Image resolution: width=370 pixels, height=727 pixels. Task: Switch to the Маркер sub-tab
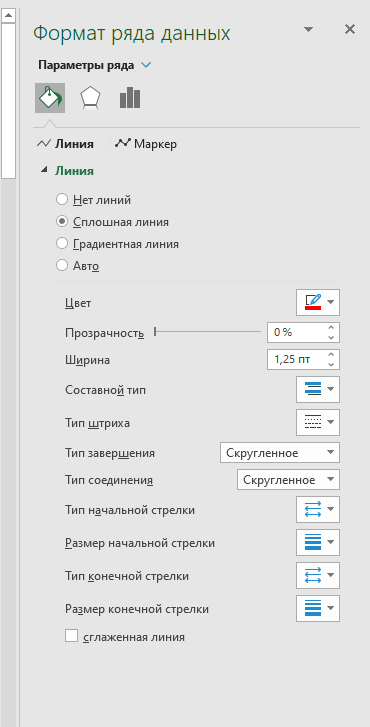(x=146, y=144)
